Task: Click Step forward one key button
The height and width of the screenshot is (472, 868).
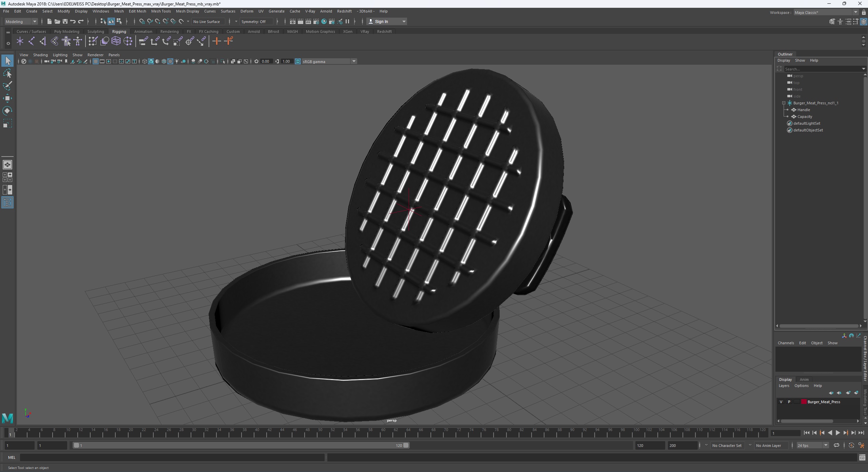Action: tap(846, 433)
